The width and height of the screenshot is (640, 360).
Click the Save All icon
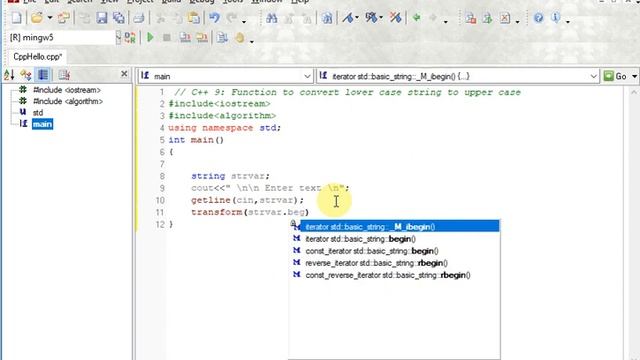[x=118, y=18]
